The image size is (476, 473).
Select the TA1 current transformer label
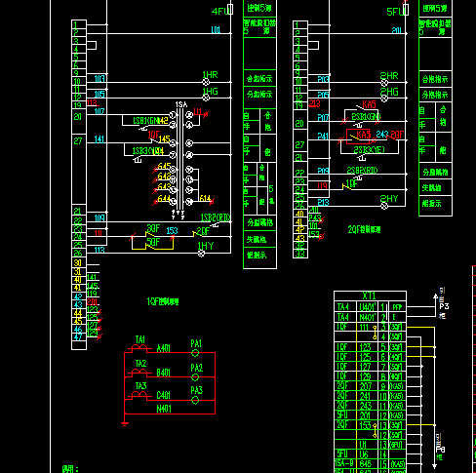[140, 339]
